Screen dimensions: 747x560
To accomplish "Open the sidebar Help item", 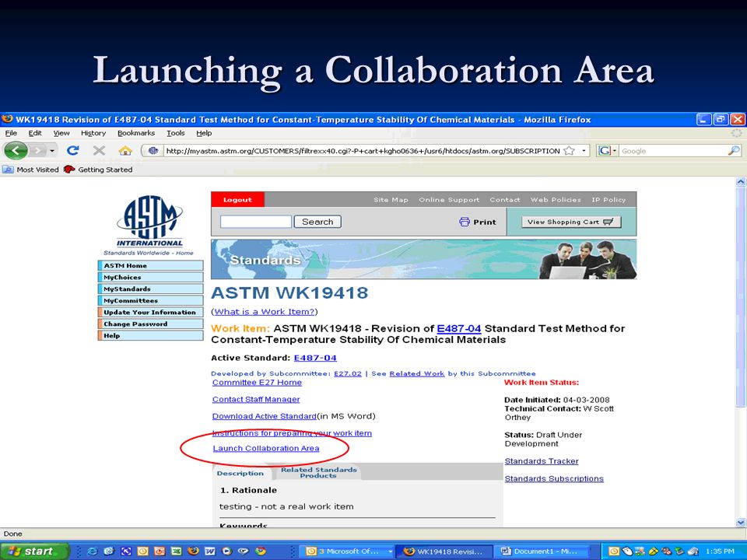I will pyautogui.click(x=150, y=336).
